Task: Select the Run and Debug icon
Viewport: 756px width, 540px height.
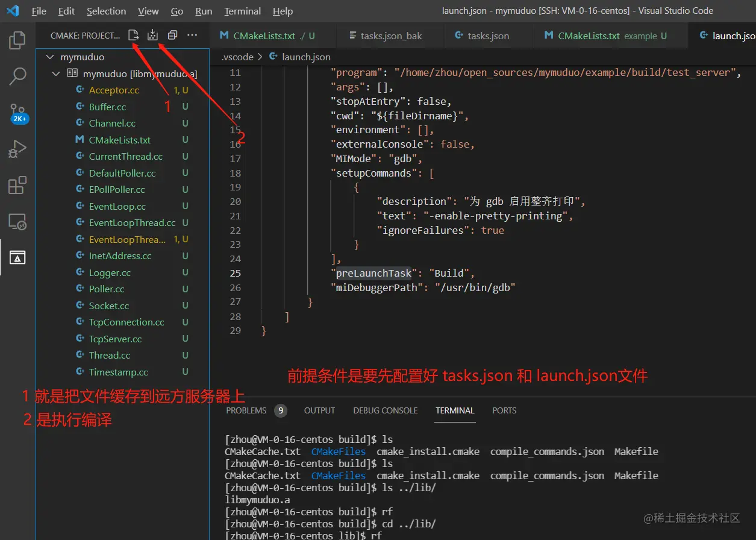Action: (x=16, y=148)
